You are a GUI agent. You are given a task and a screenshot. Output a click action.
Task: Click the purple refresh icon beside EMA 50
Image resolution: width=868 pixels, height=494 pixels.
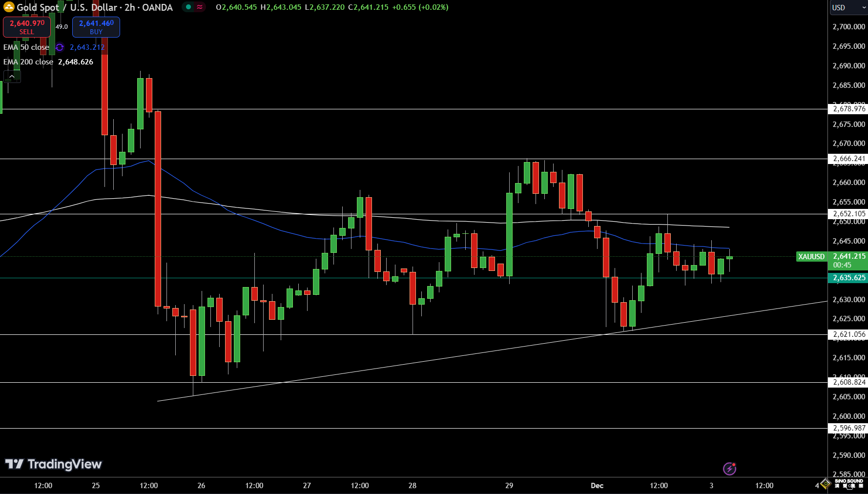tap(60, 47)
